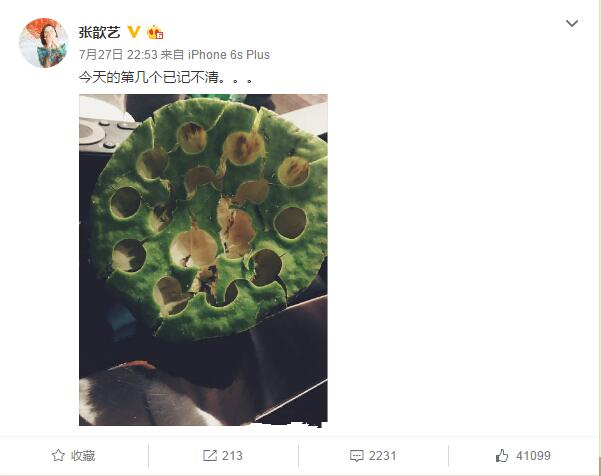601x476 pixels.
Task: Click the repost share arrow icon
Action: pyautogui.click(x=210, y=455)
